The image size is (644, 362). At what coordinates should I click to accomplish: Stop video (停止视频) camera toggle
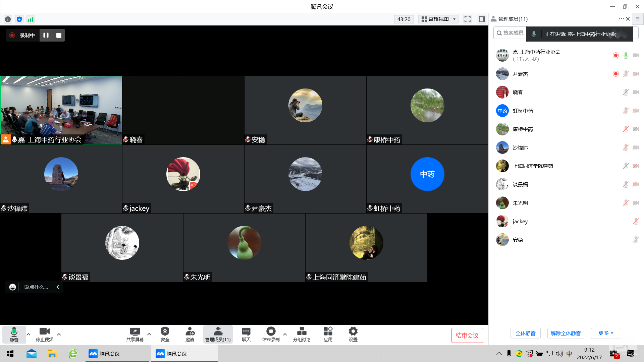tap(44, 334)
